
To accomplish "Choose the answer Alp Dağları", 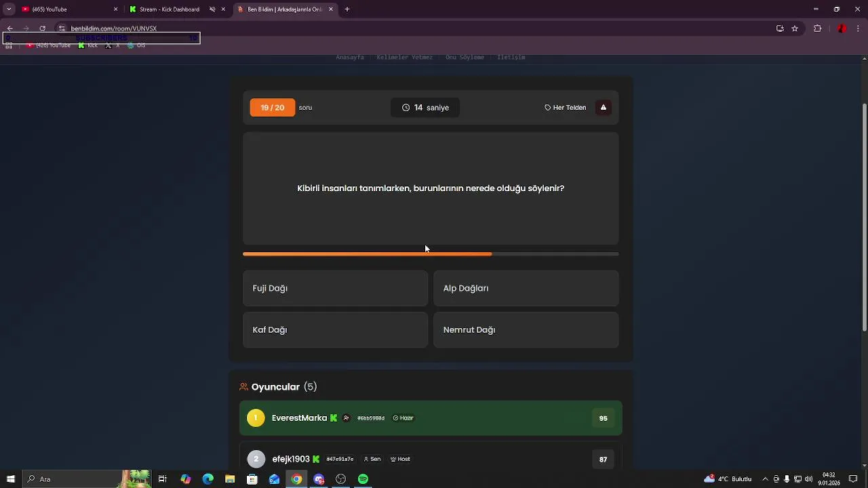I will 526,288.
